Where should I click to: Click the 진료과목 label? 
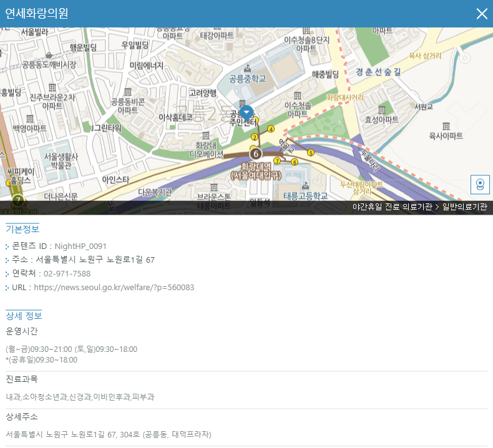tap(22, 379)
